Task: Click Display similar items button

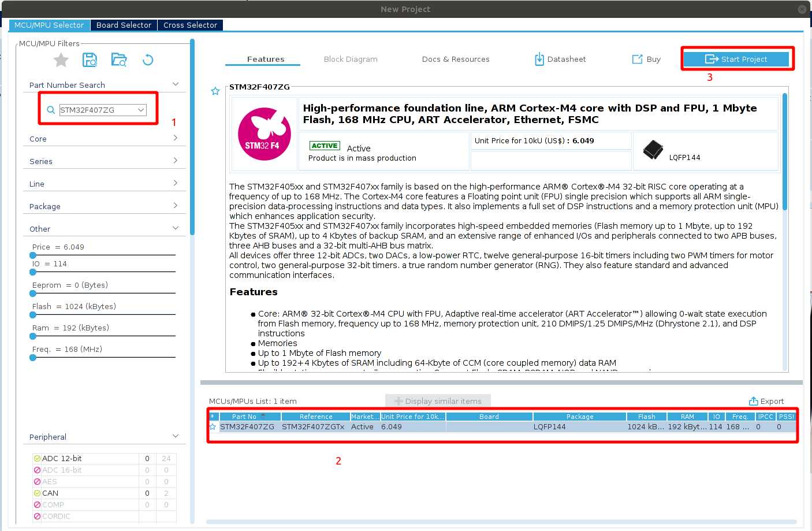Action: point(438,401)
